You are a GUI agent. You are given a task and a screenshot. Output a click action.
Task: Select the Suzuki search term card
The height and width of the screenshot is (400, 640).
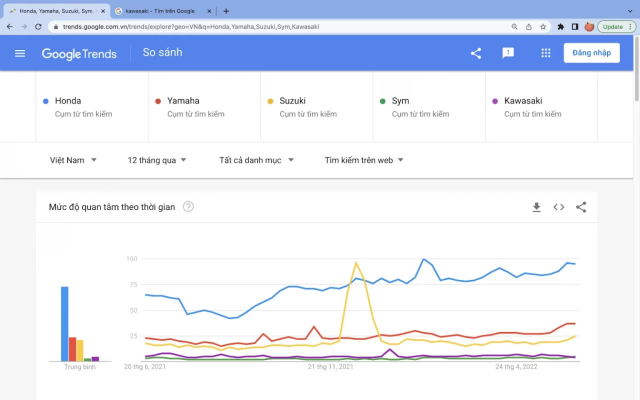[x=317, y=107]
